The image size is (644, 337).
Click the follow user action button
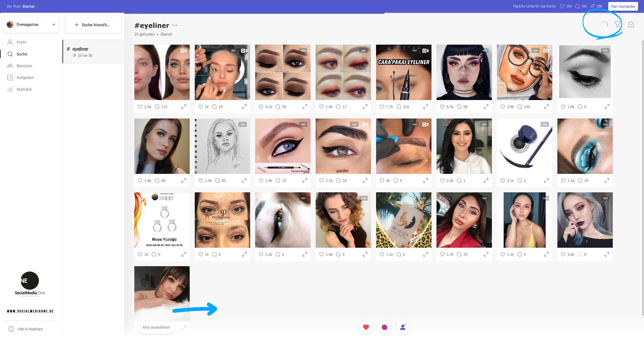(403, 327)
